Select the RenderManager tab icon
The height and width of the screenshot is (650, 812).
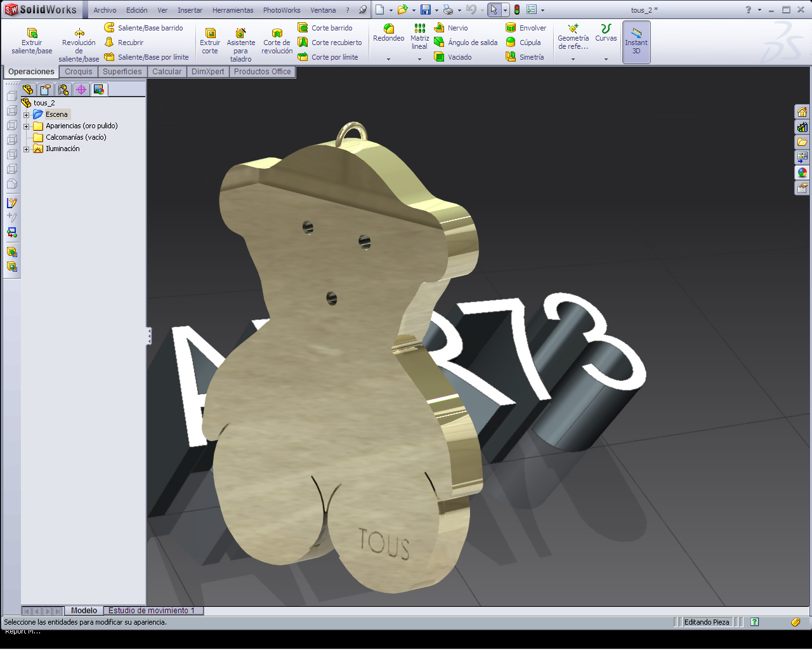99,90
